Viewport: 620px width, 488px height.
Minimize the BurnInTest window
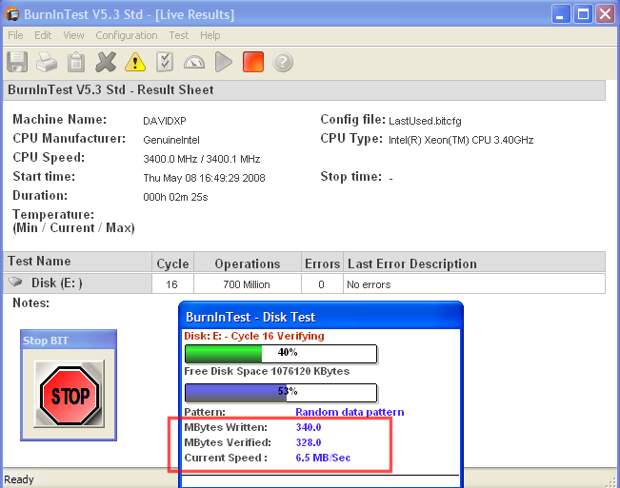click(x=560, y=14)
